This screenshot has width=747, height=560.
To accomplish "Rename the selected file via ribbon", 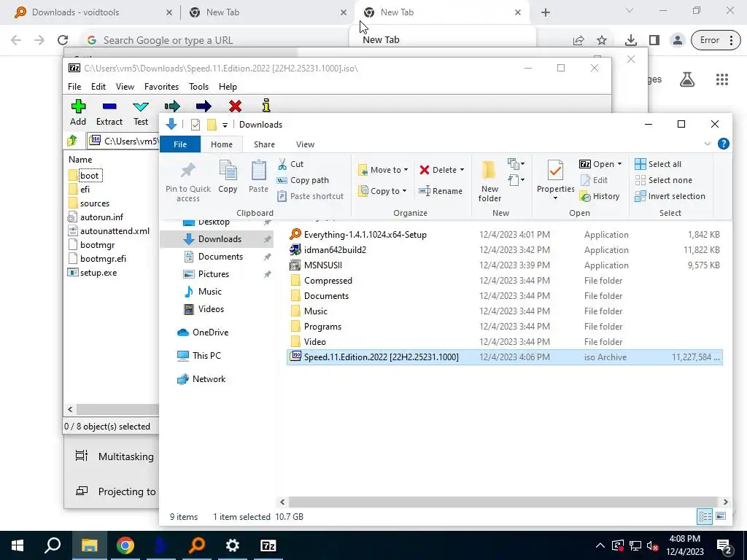I will 441,191.
